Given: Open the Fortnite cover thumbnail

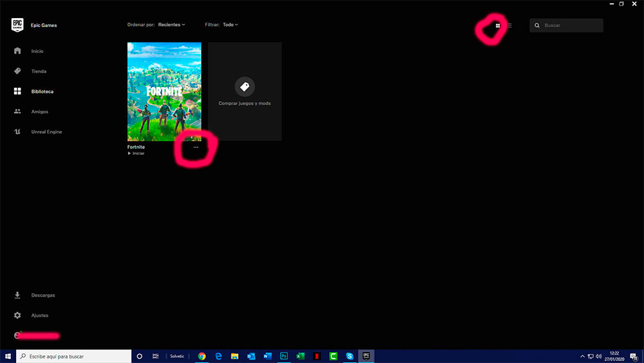Looking at the screenshot, I should pos(164,92).
